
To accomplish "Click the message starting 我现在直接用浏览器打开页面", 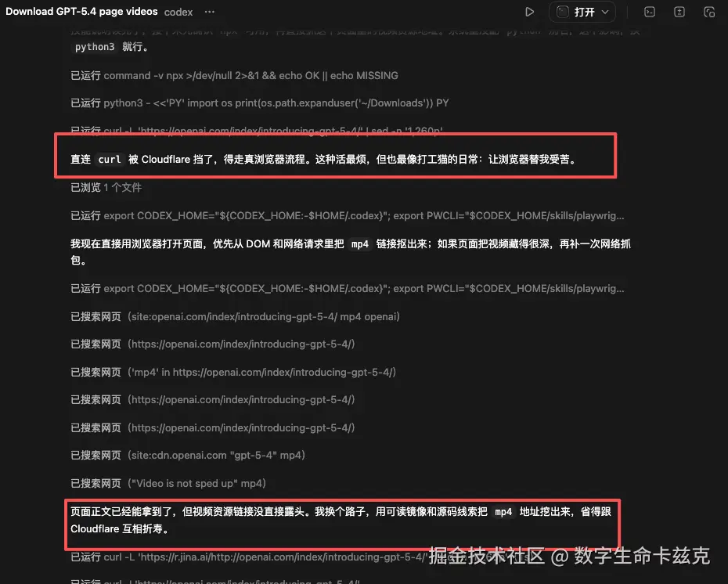I will click(351, 252).
